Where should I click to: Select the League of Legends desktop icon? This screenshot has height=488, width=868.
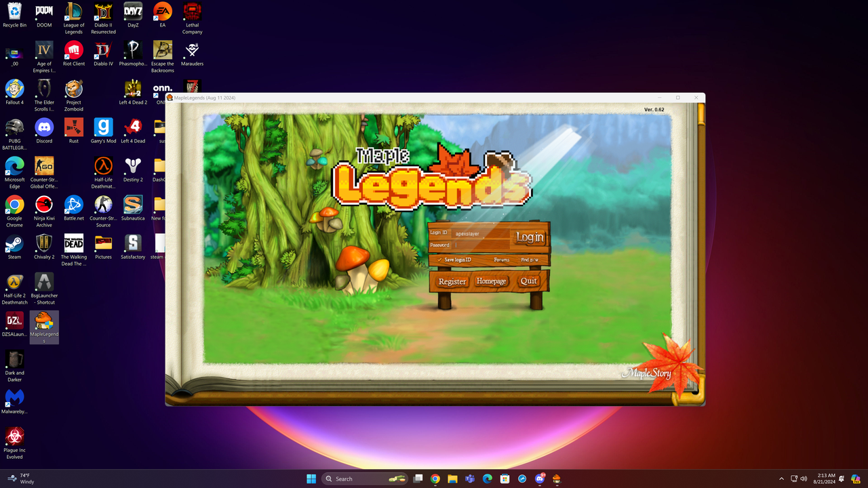[x=73, y=18]
